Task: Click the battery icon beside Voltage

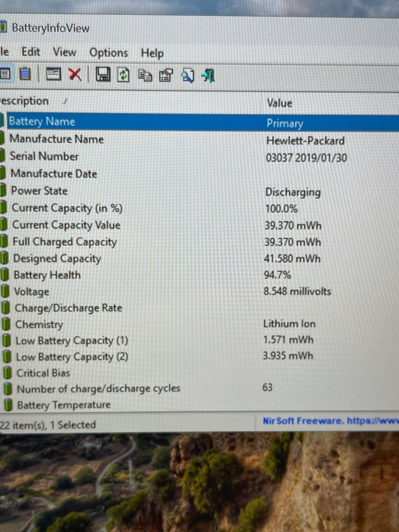Action: point(5,291)
